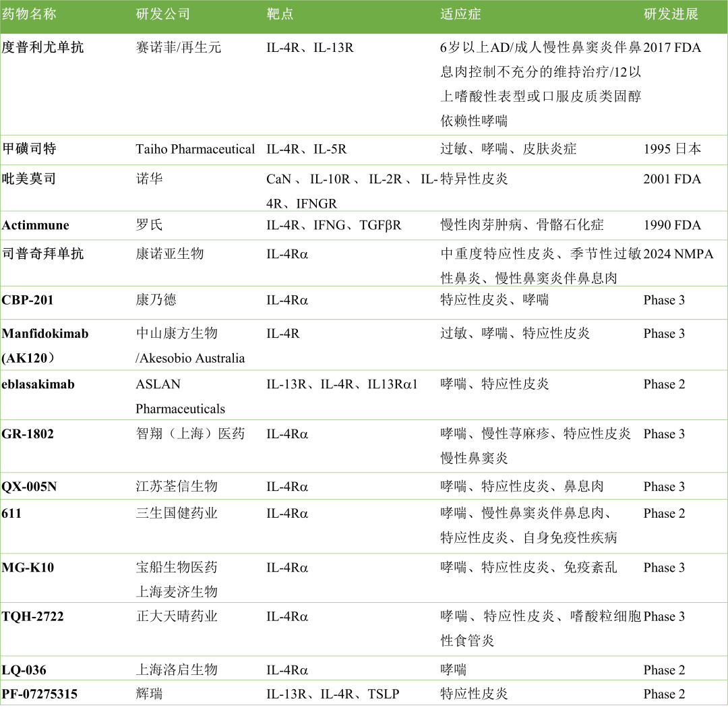Click target cell IL-13R、IL-4R、TSLP
This screenshot has width=728, height=710.
pos(333,694)
